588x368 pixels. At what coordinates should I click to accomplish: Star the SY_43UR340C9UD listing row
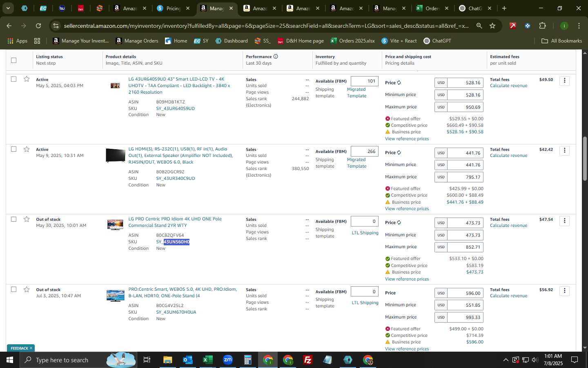pos(27,149)
